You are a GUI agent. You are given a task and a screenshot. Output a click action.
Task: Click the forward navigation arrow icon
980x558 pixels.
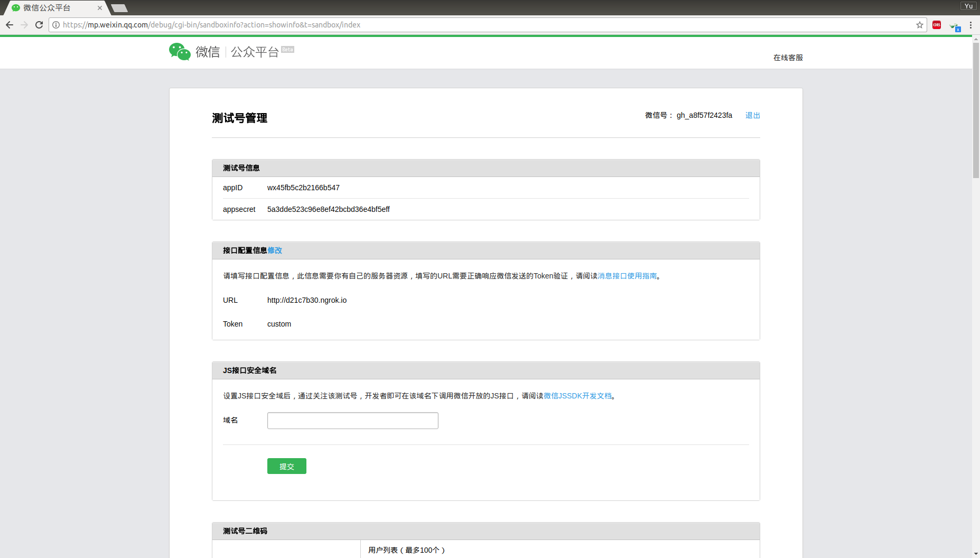click(x=24, y=24)
